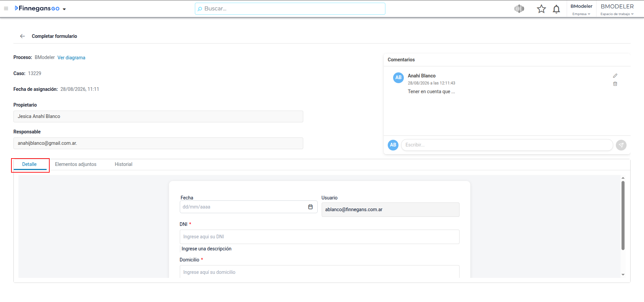Screen dimensions: 644x302
Task: Click the Usuario field ablanco@finnegans.com.ar
Action: [x=390, y=209]
